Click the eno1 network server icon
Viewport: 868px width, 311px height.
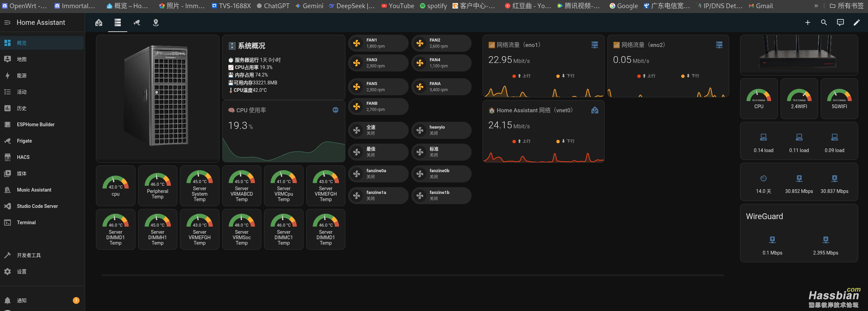[594, 45]
